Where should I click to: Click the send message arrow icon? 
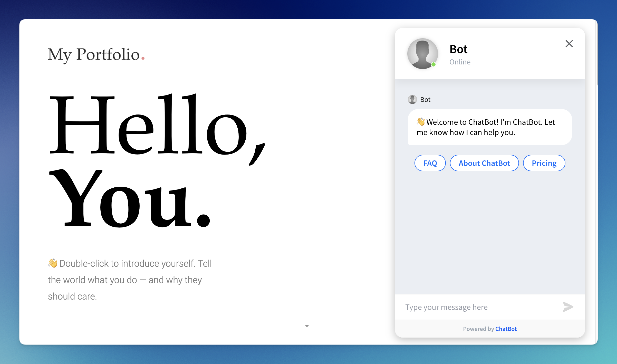pos(568,307)
